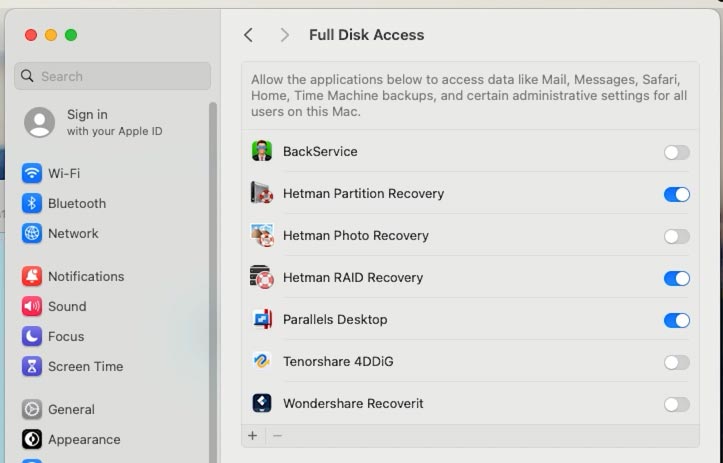The height and width of the screenshot is (463, 723).
Task: Click the General gear icon
Action: tap(32, 409)
